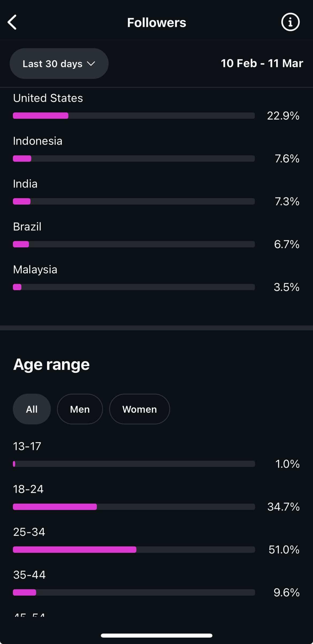Image resolution: width=313 pixels, height=644 pixels.
Task: Switch age range to Women
Action: 139,409
